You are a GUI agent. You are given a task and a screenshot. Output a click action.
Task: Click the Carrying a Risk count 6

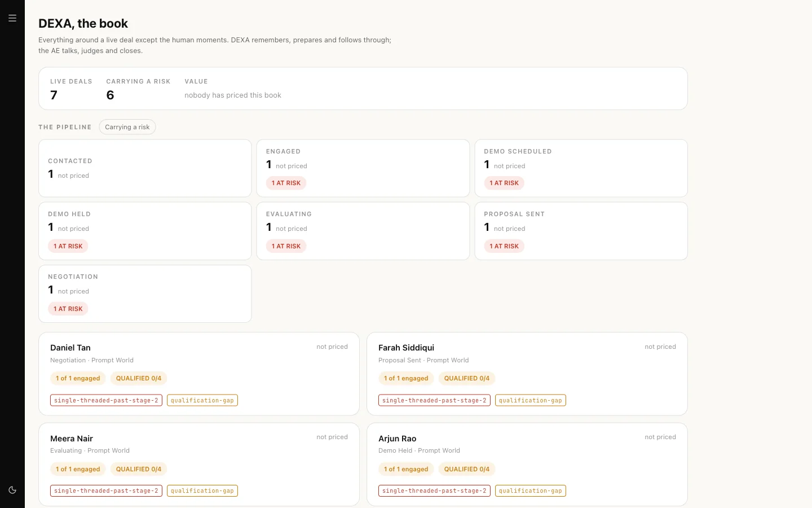pos(110,95)
